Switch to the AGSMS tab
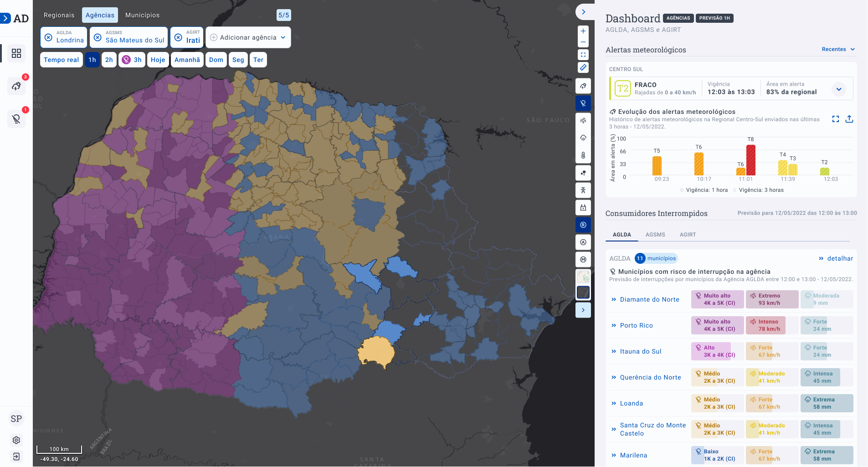This screenshot has height=467, width=868. point(655,235)
